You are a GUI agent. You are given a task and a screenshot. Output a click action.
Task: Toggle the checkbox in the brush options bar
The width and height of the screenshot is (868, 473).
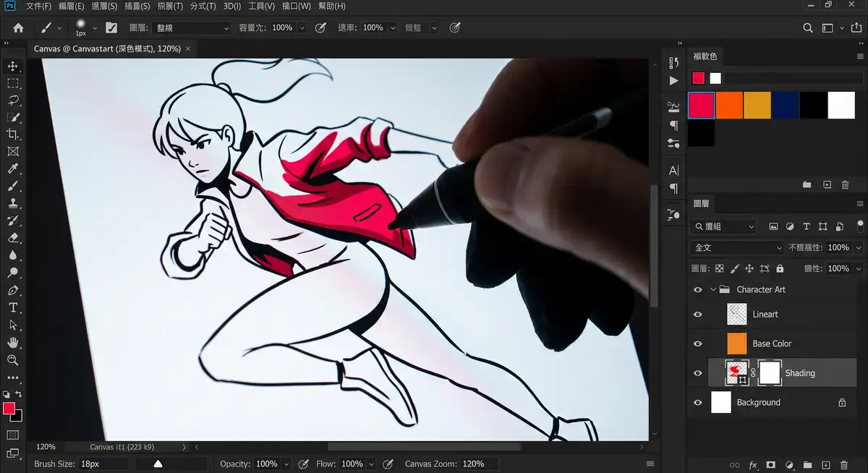tap(111, 27)
